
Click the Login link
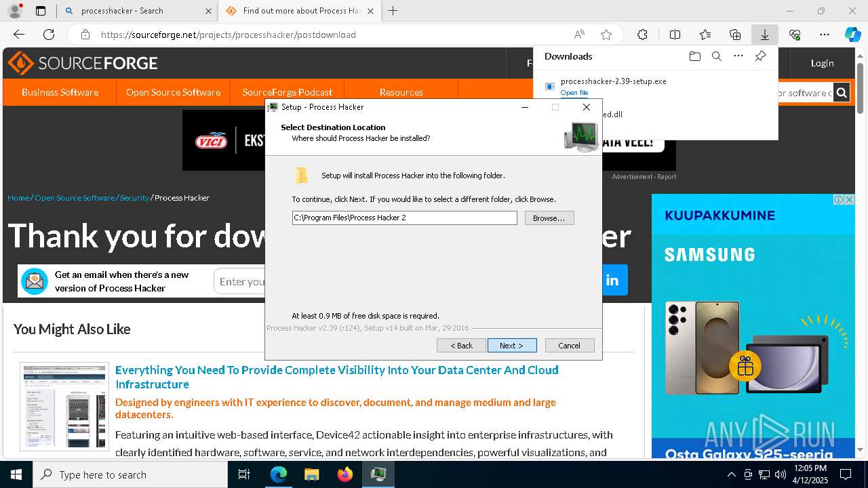822,63
